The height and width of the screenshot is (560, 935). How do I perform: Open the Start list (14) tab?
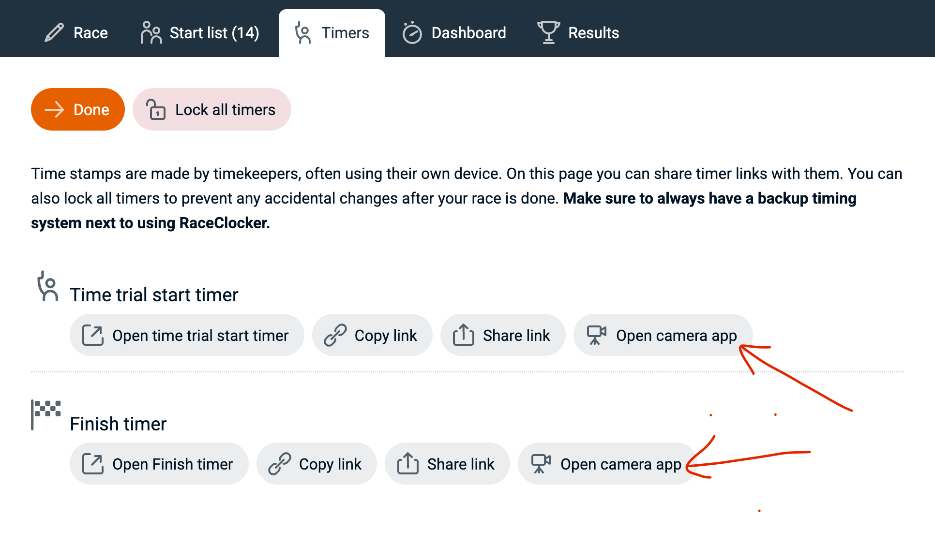[200, 33]
